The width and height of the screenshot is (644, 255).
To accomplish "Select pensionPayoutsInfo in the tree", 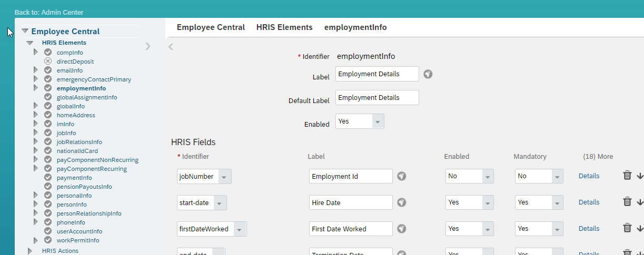I will (84, 187).
